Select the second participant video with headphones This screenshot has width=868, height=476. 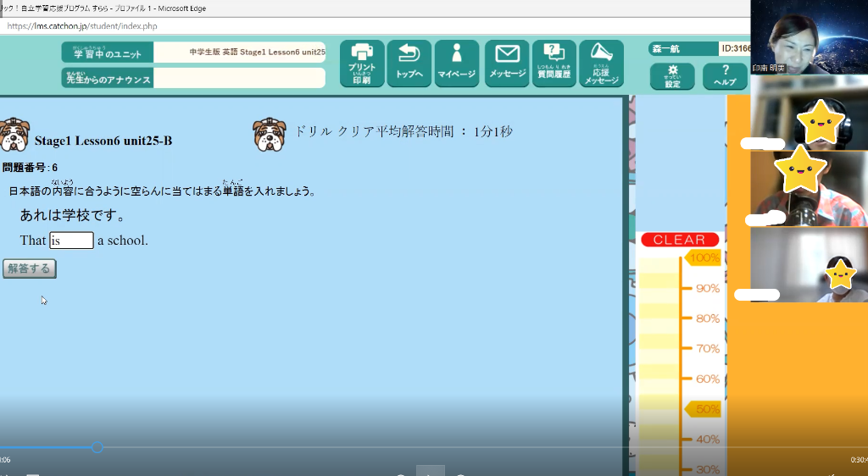pyautogui.click(x=809, y=114)
